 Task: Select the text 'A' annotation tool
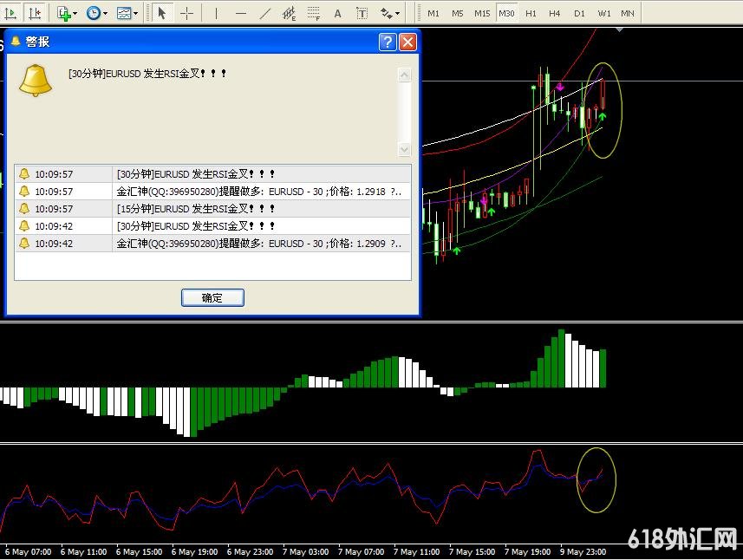[337, 13]
